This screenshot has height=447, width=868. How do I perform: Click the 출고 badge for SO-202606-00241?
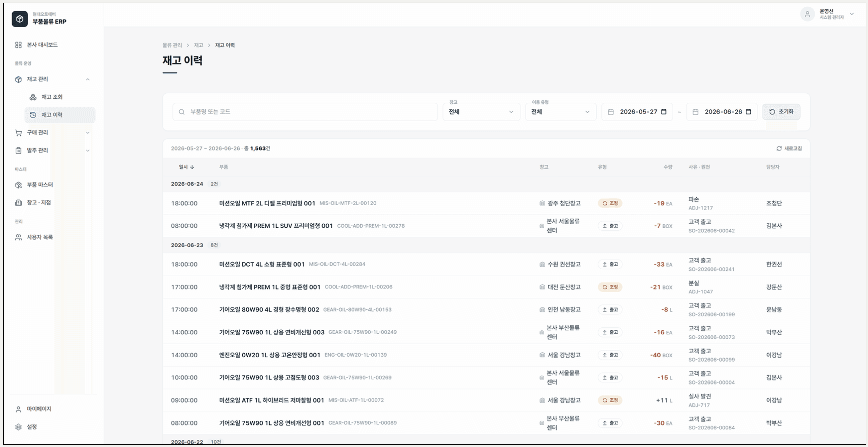[610, 265]
